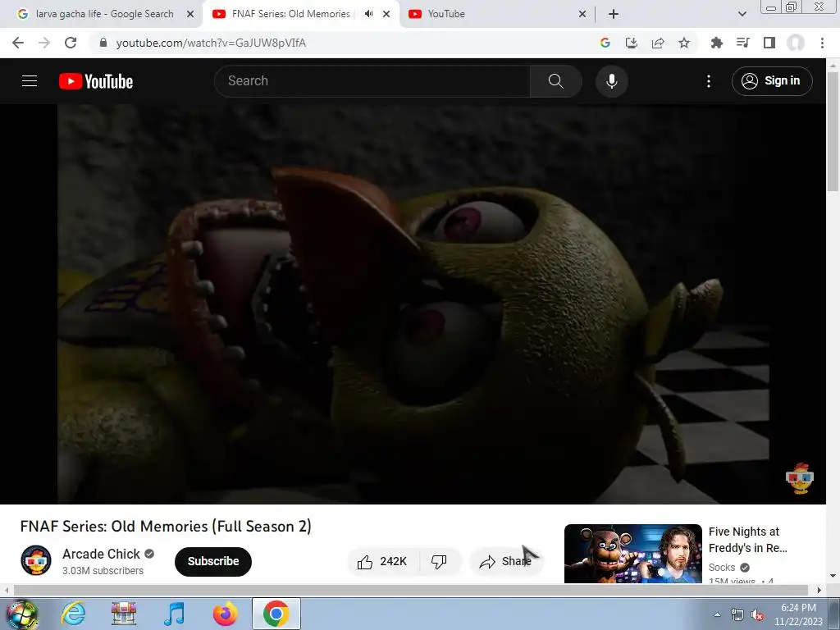Show hidden system tray icons

[717, 614]
